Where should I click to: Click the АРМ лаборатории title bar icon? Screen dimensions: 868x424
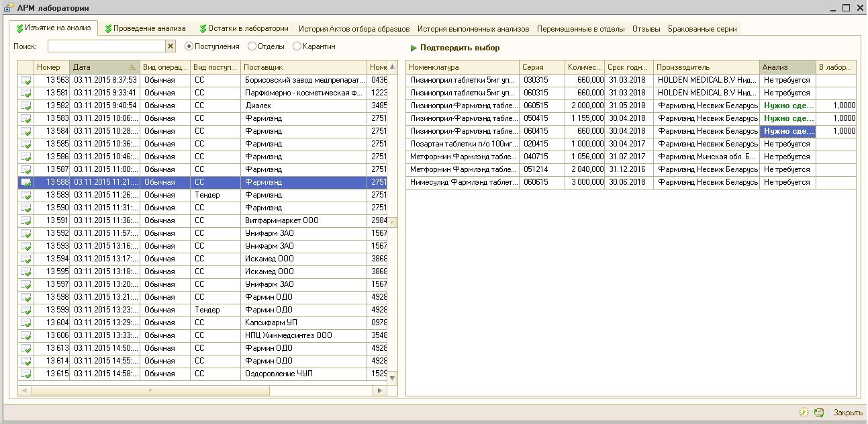tap(9, 8)
